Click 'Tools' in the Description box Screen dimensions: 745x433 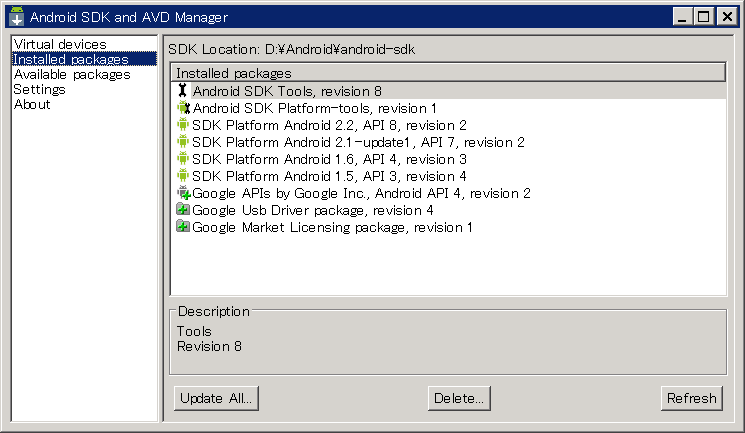[194, 331]
